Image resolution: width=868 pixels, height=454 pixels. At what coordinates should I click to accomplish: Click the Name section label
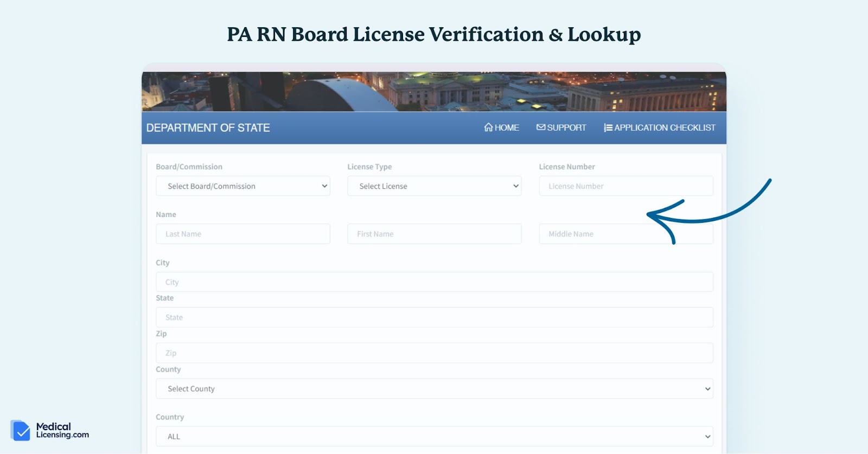pyautogui.click(x=166, y=214)
